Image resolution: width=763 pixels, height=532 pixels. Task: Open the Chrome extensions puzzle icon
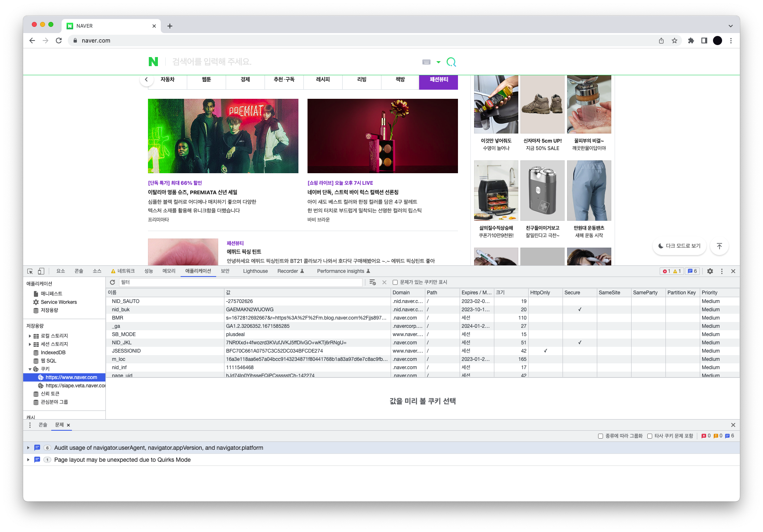click(691, 41)
